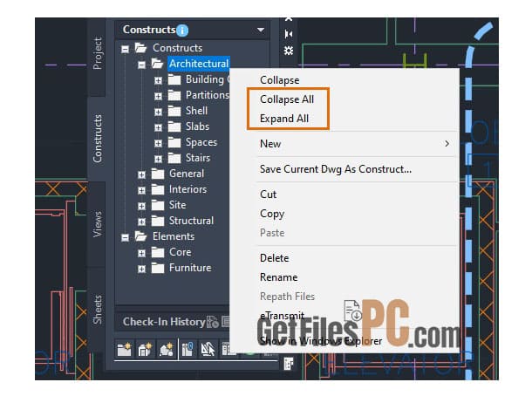The height and width of the screenshot is (396, 532).
Task: Click the folder icon beside Partitions
Action: (174, 95)
